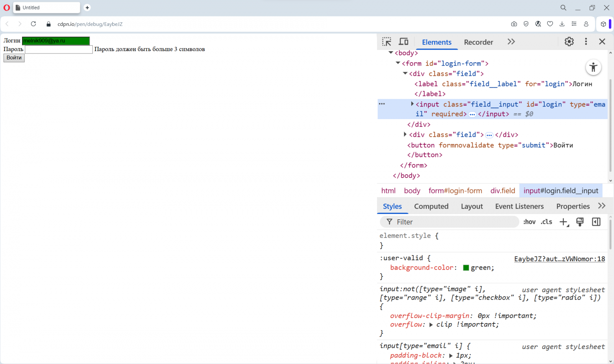Toggle the .cls element classes panel
This screenshot has height=364, width=614.
[x=546, y=222]
